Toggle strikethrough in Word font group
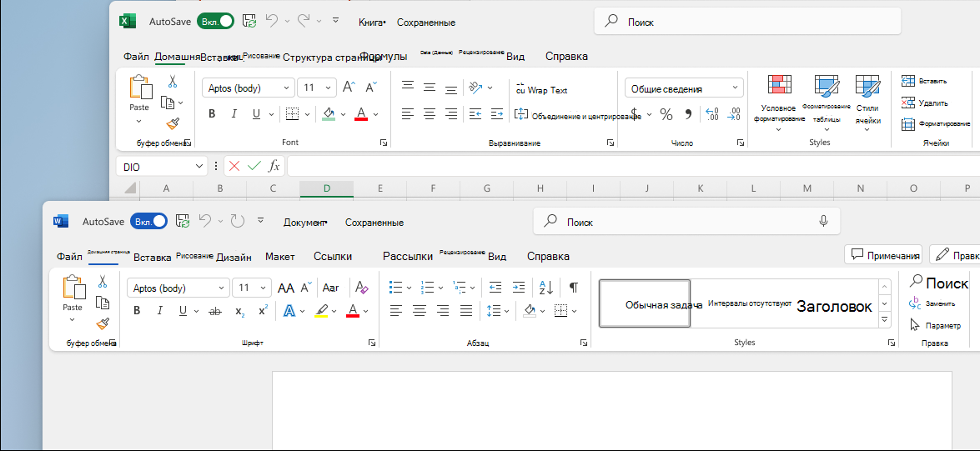 pos(214,311)
